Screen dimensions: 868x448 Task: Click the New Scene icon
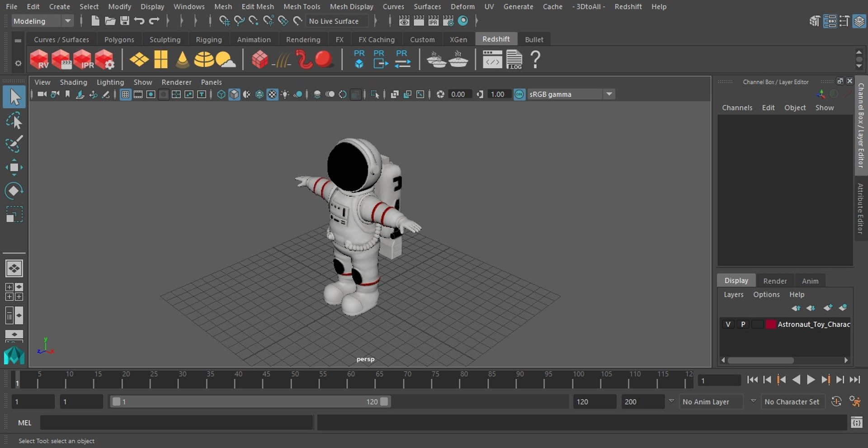(x=95, y=21)
